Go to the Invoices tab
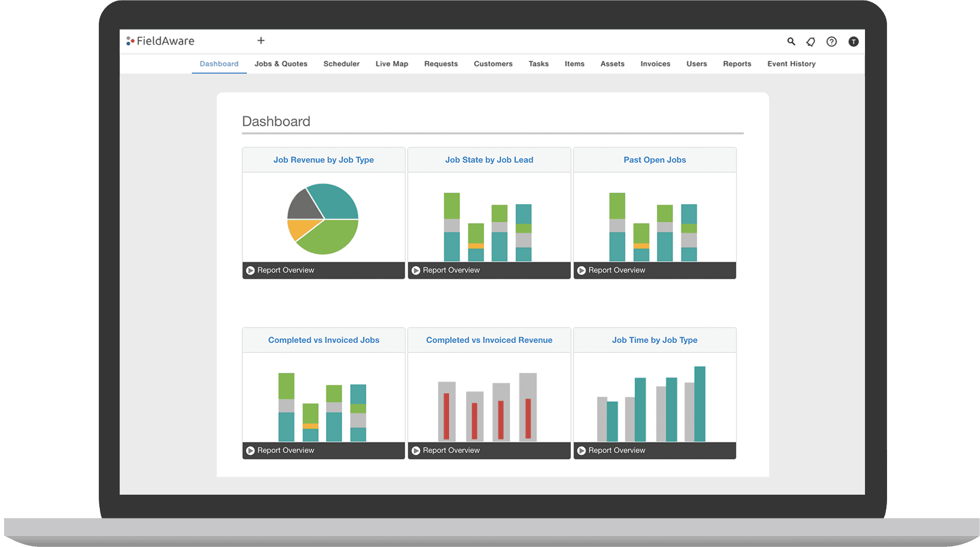 click(655, 64)
